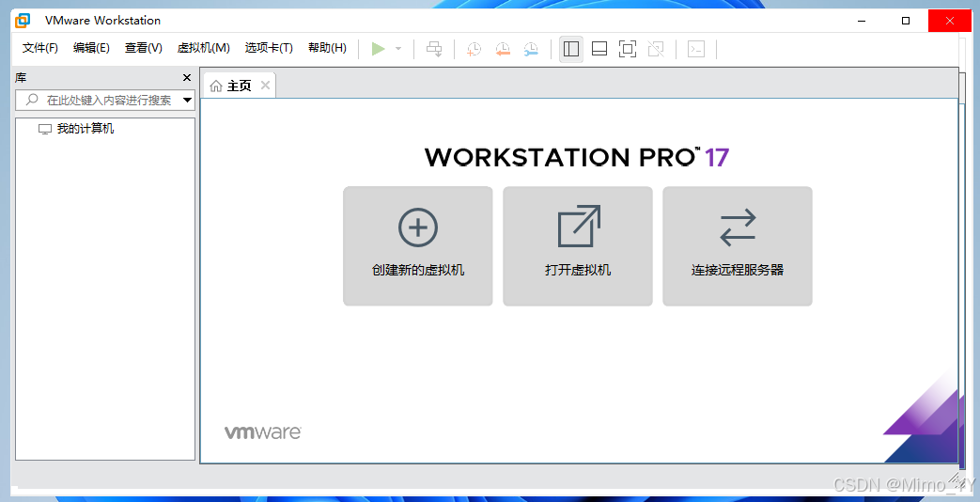
Task: Toggle the thumbnail bar view icon
Action: tap(599, 49)
